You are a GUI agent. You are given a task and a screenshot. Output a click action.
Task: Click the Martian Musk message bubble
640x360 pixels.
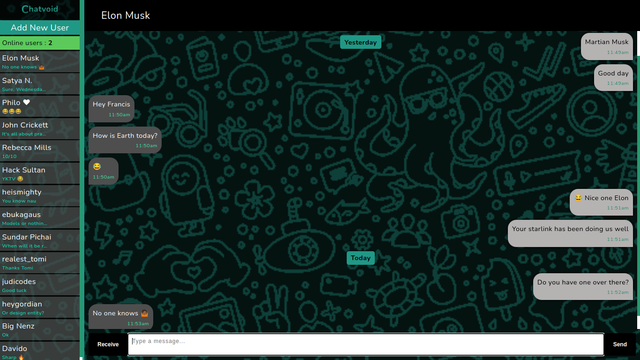pos(607,47)
